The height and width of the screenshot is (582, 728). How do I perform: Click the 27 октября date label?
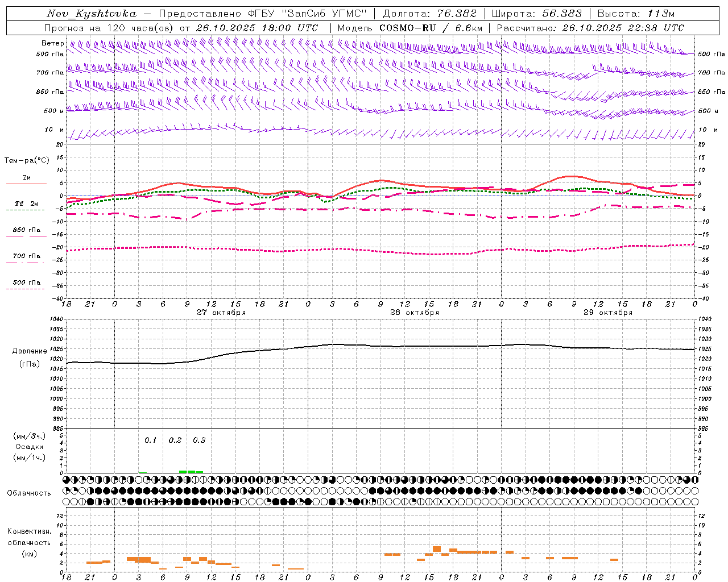pyautogui.click(x=221, y=313)
